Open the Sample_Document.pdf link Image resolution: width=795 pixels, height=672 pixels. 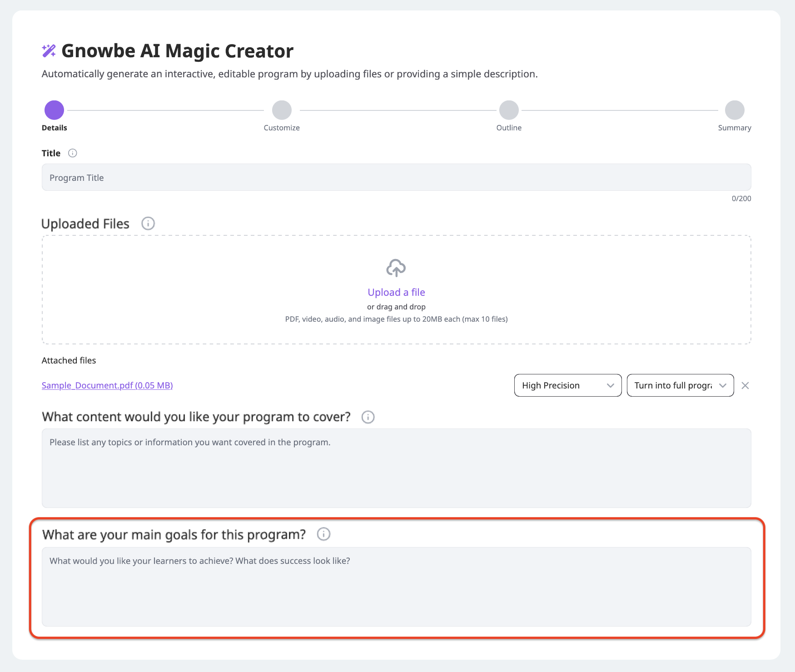107,385
